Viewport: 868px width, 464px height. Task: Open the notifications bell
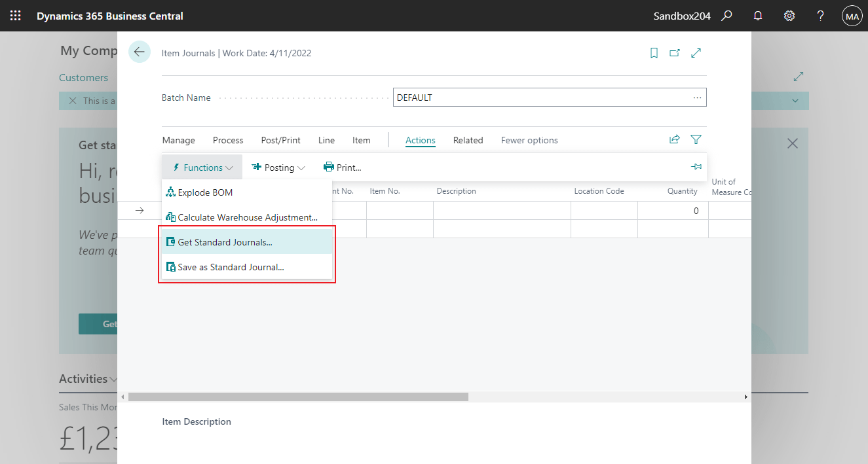[x=757, y=15]
